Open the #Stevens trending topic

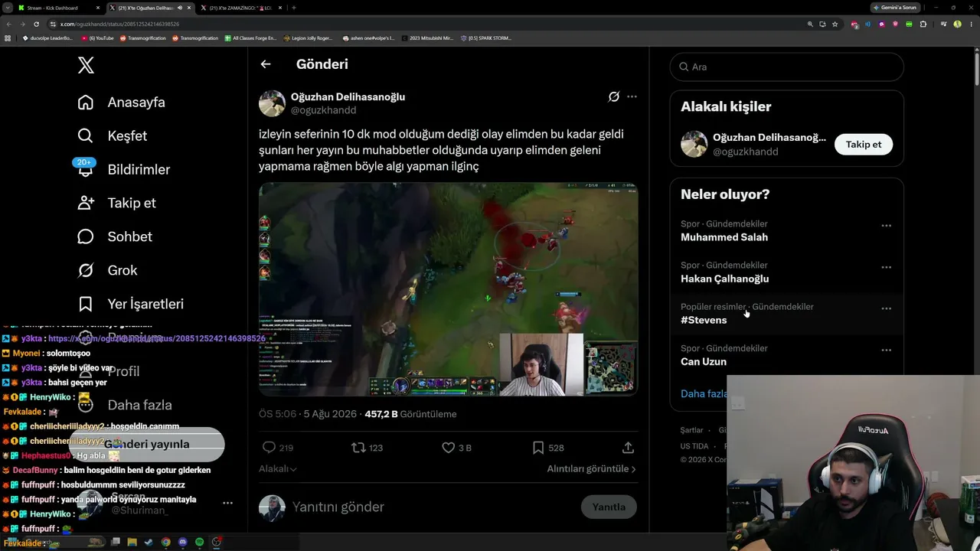click(x=704, y=320)
